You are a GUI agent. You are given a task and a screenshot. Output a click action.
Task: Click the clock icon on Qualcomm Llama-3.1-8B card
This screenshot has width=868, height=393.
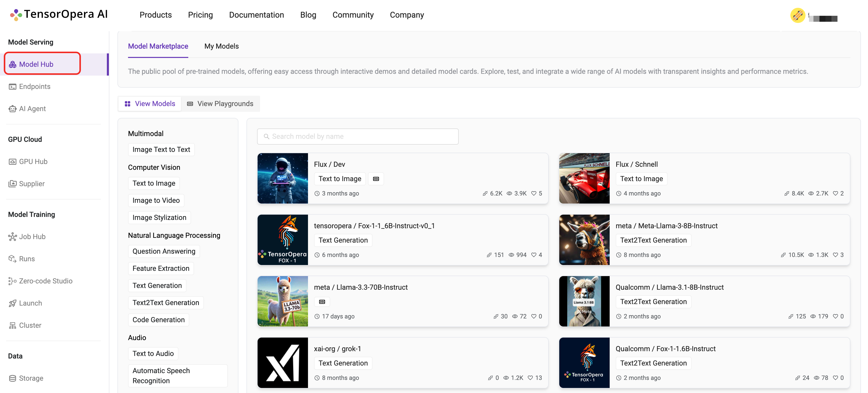pos(619,317)
